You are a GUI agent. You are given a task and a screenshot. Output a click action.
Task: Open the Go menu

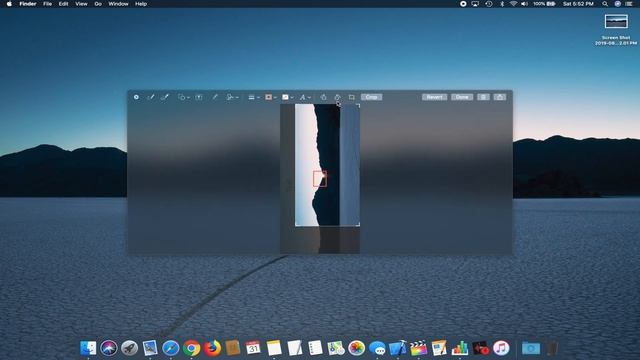[98, 4]
